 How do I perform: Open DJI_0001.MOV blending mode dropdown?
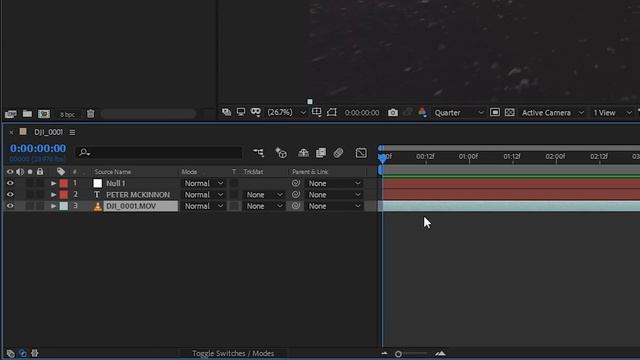tap(203, 206)
